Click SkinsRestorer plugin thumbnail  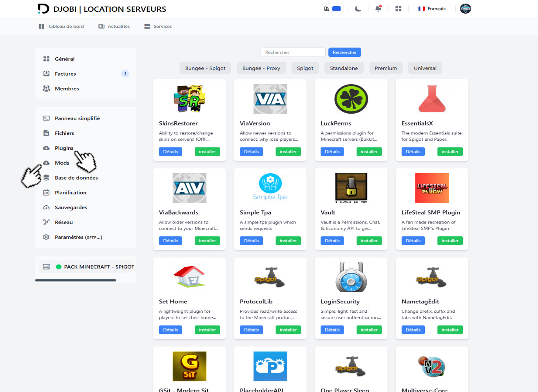click(x=190, y=99)
